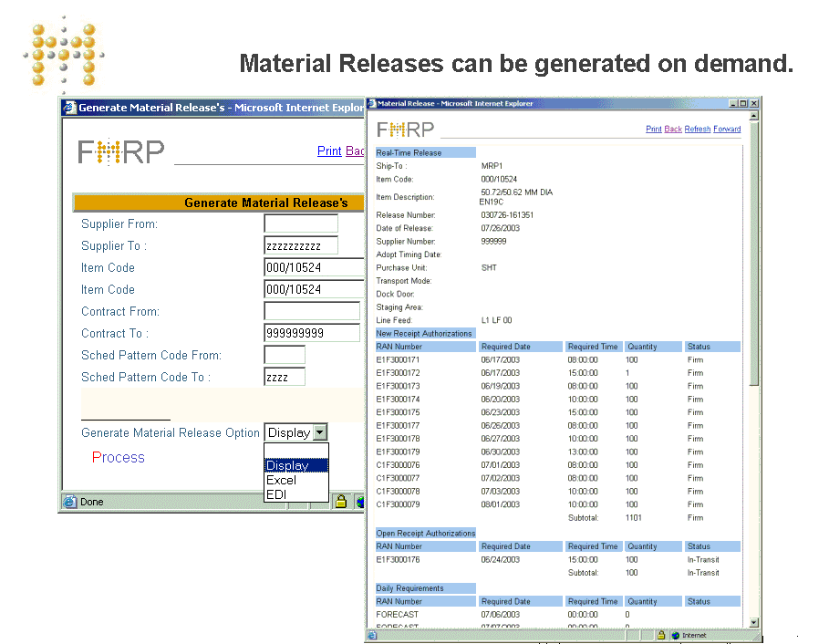Click Print link in Generate Material Release's window
This screenshot has height=644, width=829.
[329, 151]
